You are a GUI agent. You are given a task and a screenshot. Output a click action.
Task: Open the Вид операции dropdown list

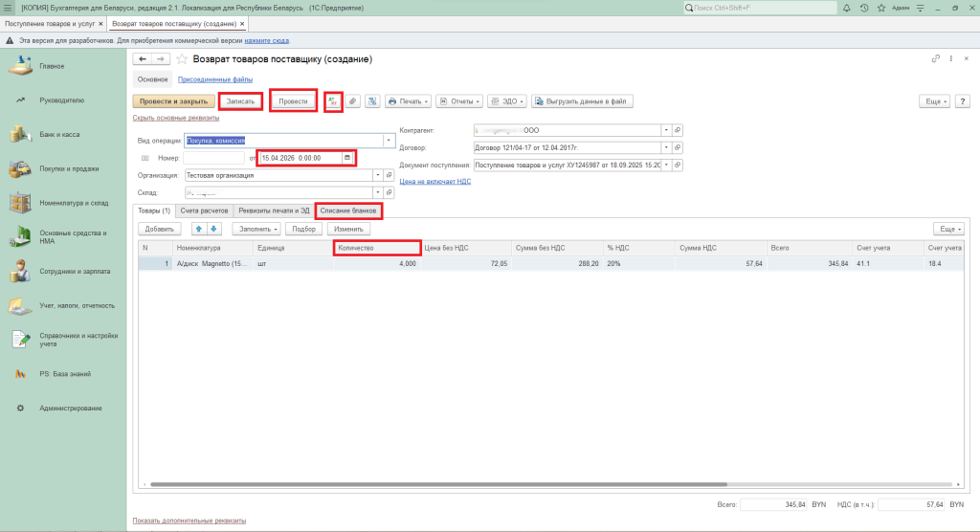pos(389,141)
